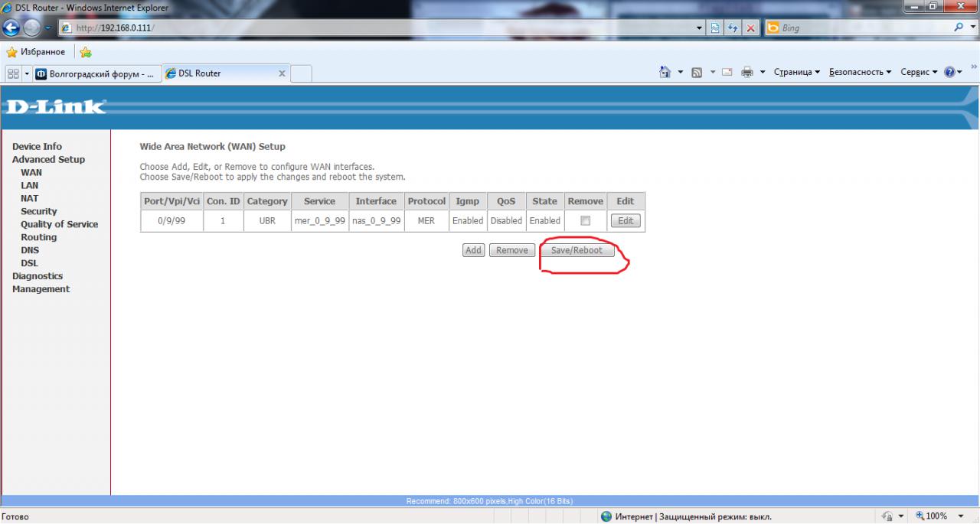Click the Home page icon

tap(665, 72)
